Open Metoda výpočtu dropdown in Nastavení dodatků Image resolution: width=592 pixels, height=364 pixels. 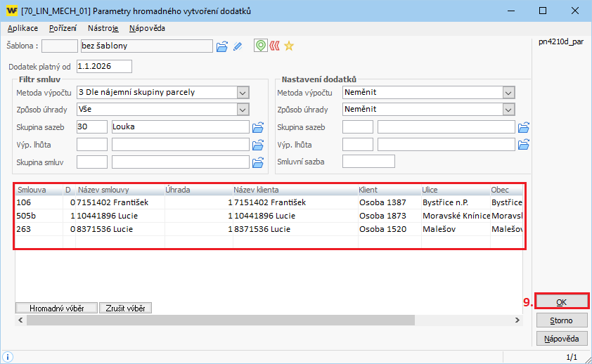[508, 92]
